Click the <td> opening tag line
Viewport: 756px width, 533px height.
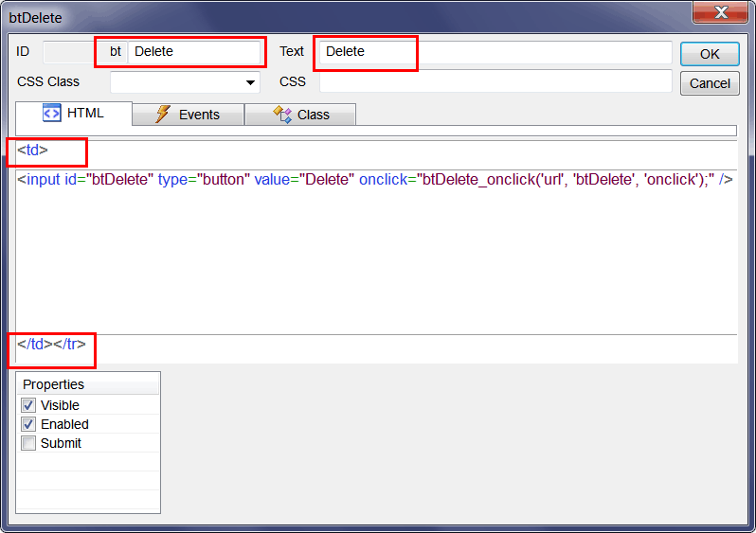33,151
